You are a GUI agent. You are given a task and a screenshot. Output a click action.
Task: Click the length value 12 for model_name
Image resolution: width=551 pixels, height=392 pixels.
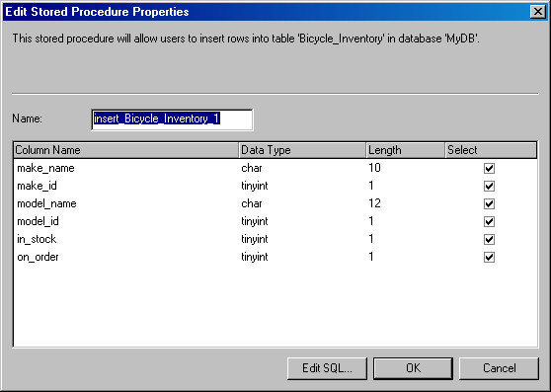pos(374,203)
